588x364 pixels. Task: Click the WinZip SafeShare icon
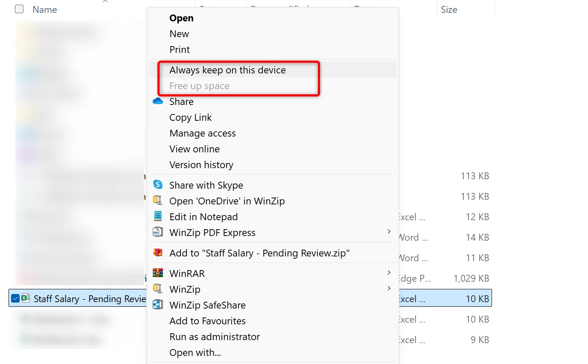point(158,305)
